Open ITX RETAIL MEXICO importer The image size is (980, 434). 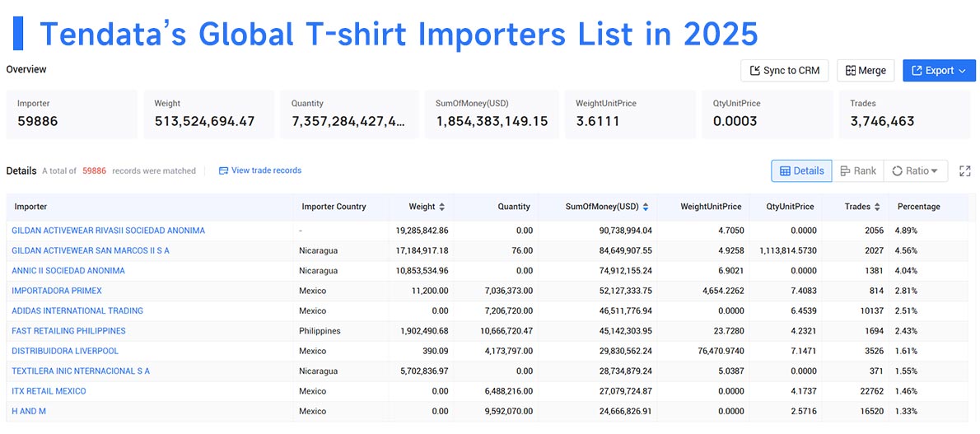(x=49, y=391)
